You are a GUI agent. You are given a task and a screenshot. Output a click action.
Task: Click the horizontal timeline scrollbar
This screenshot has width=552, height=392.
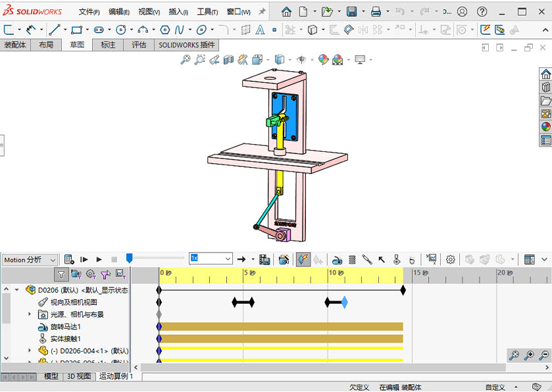tap(323, 368)
